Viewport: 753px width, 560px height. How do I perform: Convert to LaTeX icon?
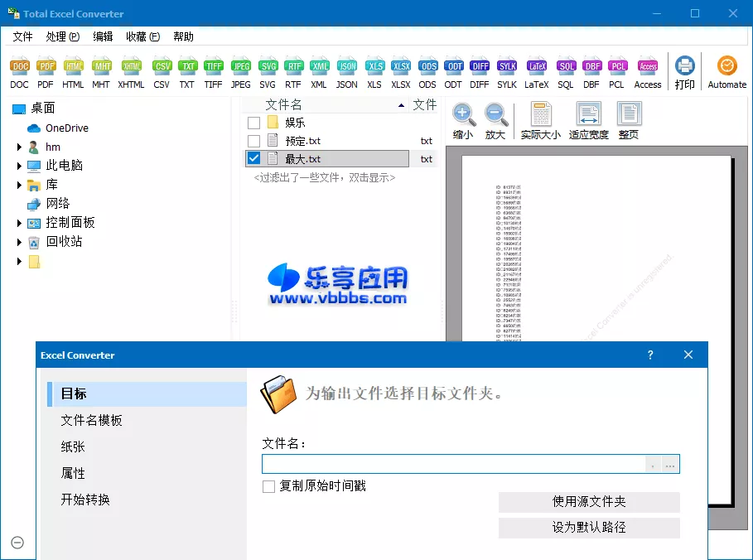tap(537, 66)
